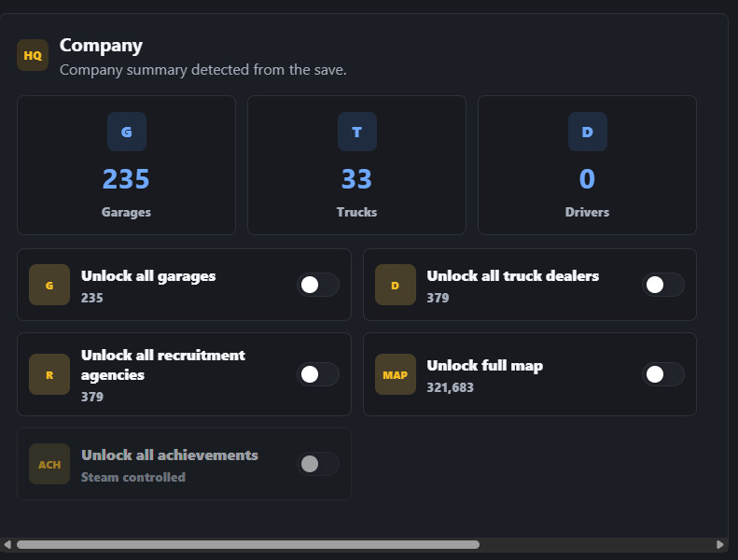Click the 235 Garages summary card
The height and width of the screenshot is (560, 738).
click(126, 165)
